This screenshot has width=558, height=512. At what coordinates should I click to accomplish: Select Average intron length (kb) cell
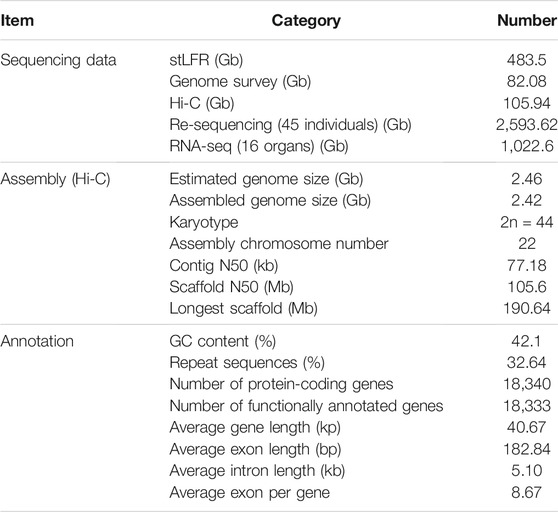coord(257,471)
